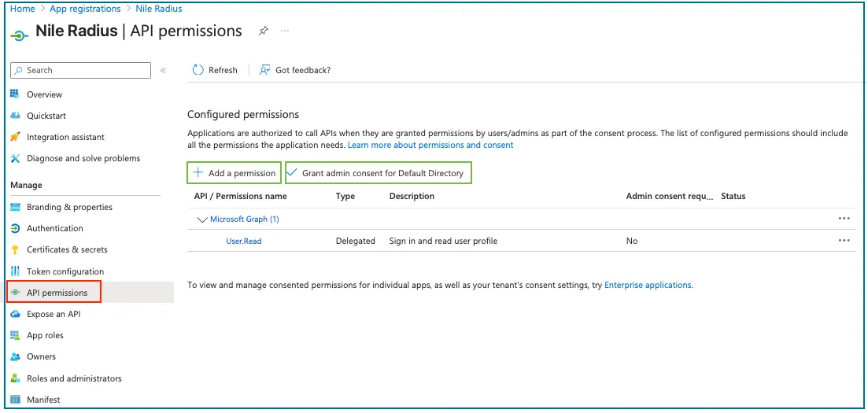Collapse the Microsoft Graph (1) group
The width and height of the screenshot is (868, 413).
[202, 219]
